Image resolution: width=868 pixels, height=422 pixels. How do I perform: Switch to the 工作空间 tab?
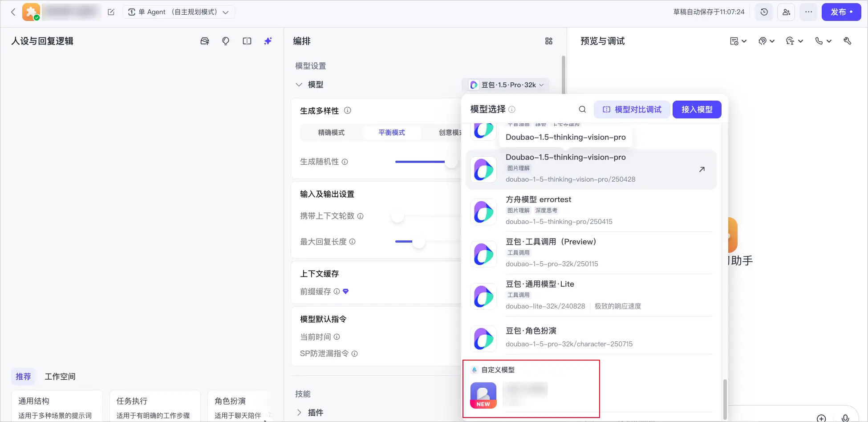(x=60, y=377)
